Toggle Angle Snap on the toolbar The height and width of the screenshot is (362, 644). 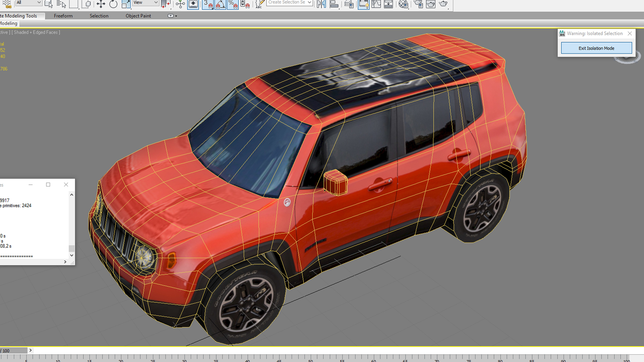click(x=220, y=4)
